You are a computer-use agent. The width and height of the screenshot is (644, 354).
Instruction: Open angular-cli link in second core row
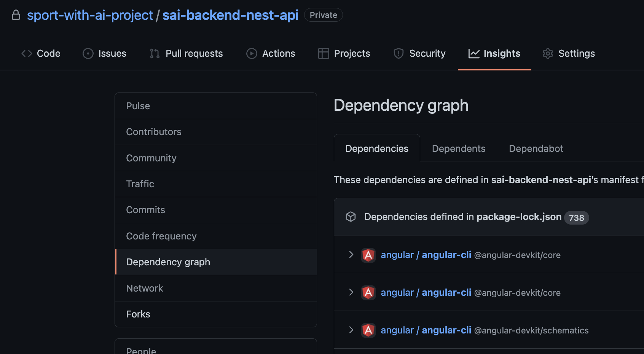click(446, 292)
